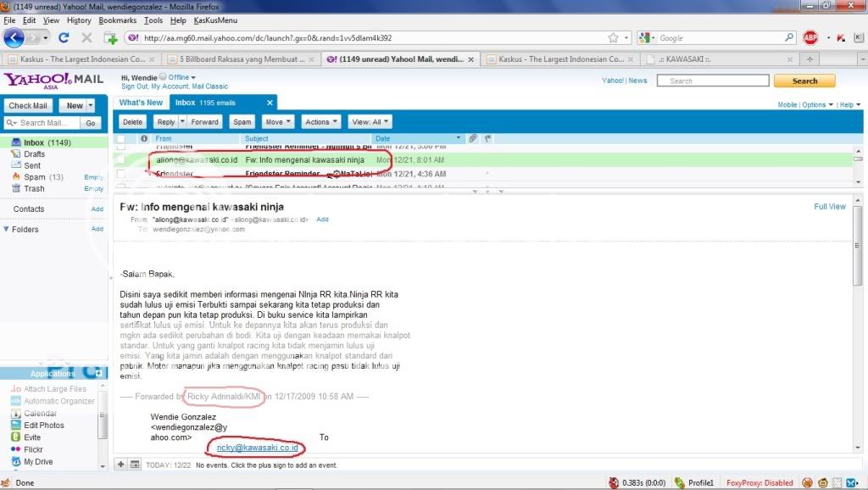868x490 pixels.
Task: Go back using the browser Back arrow
Action: coord(14,37)
